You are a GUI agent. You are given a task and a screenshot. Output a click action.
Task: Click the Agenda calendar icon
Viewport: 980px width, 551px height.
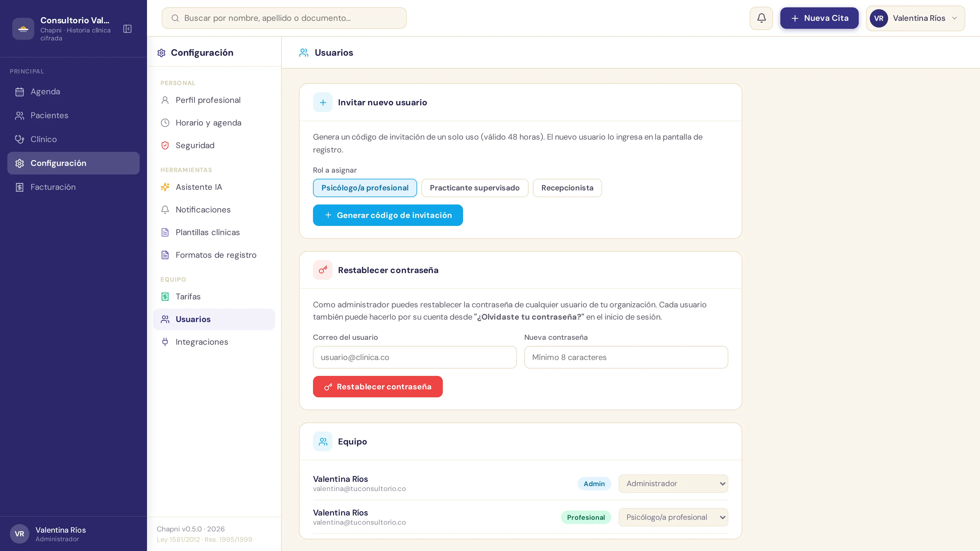pos(19,92)
